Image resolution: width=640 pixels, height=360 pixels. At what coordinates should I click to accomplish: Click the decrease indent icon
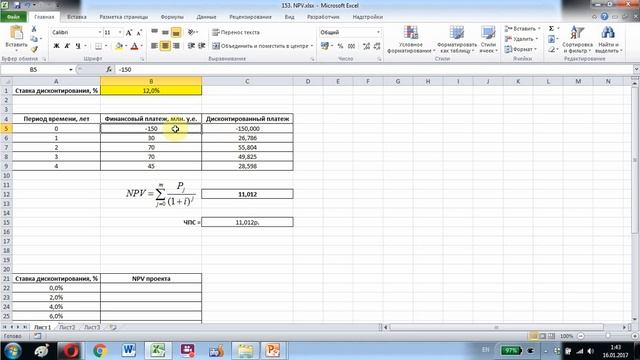[x=191, y=46]
